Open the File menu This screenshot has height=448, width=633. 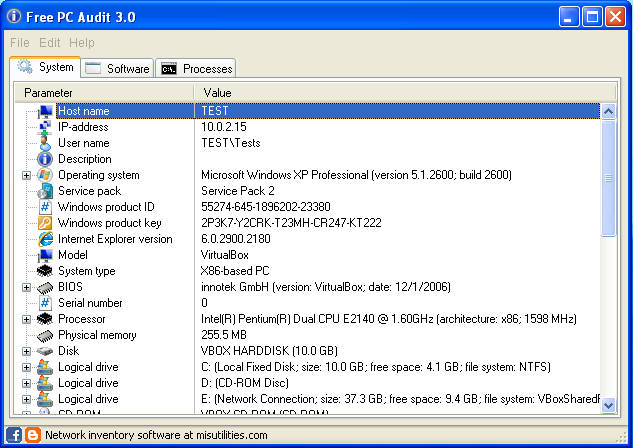coord(19,43)
